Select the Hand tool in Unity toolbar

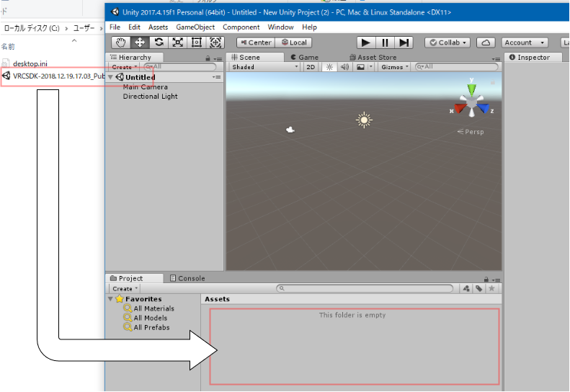pyautogui.click(x=120, y=43)
